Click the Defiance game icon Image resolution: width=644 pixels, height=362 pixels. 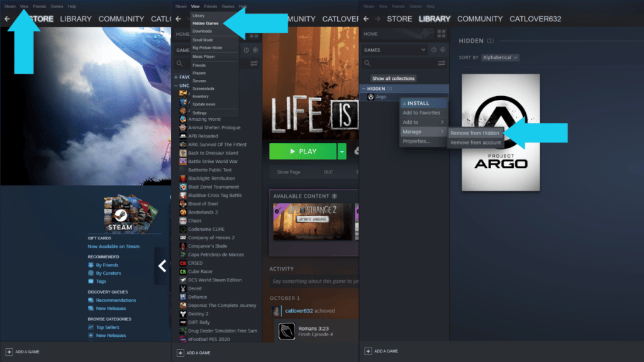pyautogui.click(x=183, y=297)
